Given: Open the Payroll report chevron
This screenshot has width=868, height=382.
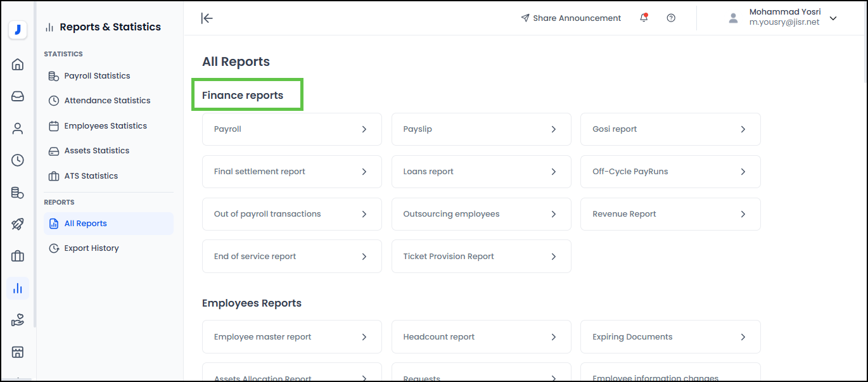Looking at the screenshot, I should pos(364,129).
